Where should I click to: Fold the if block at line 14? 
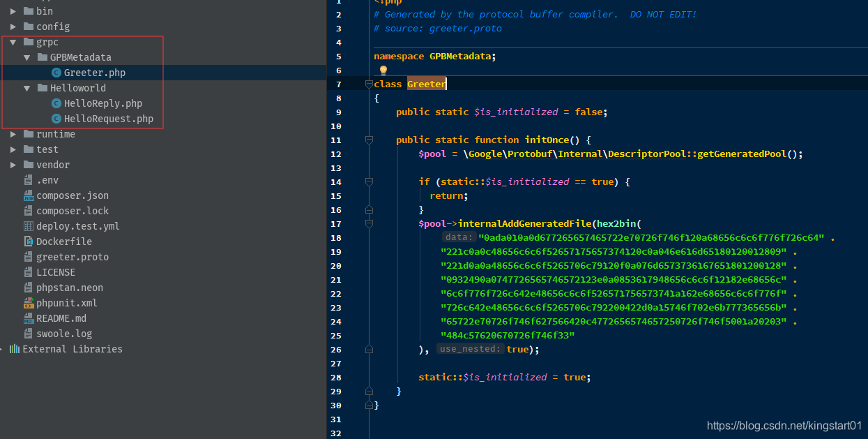369,182
